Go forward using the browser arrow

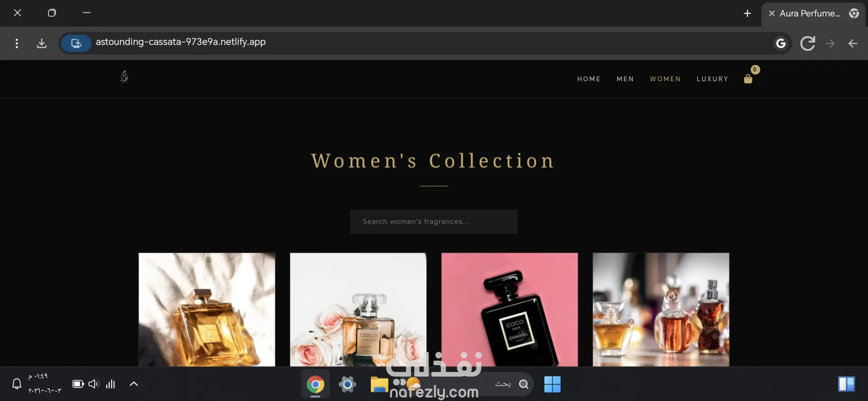click(830, 43)
